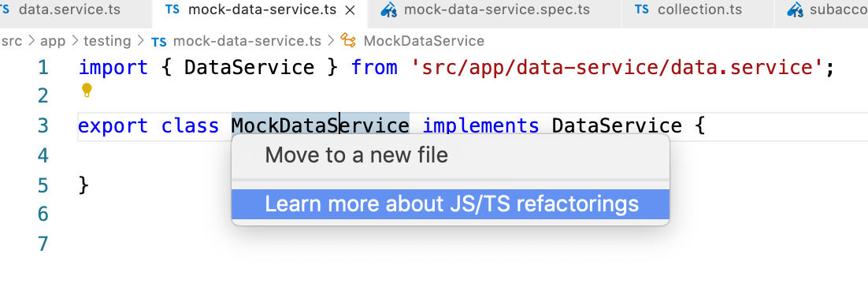Click the MockDataService class breadcrumb
The image size is (868, 306).
[424, 41]
